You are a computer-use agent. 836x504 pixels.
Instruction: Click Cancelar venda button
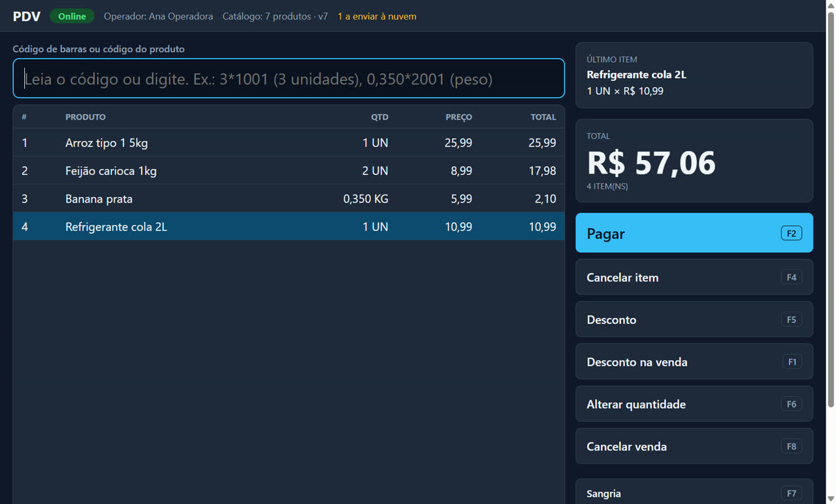[694, 447]
